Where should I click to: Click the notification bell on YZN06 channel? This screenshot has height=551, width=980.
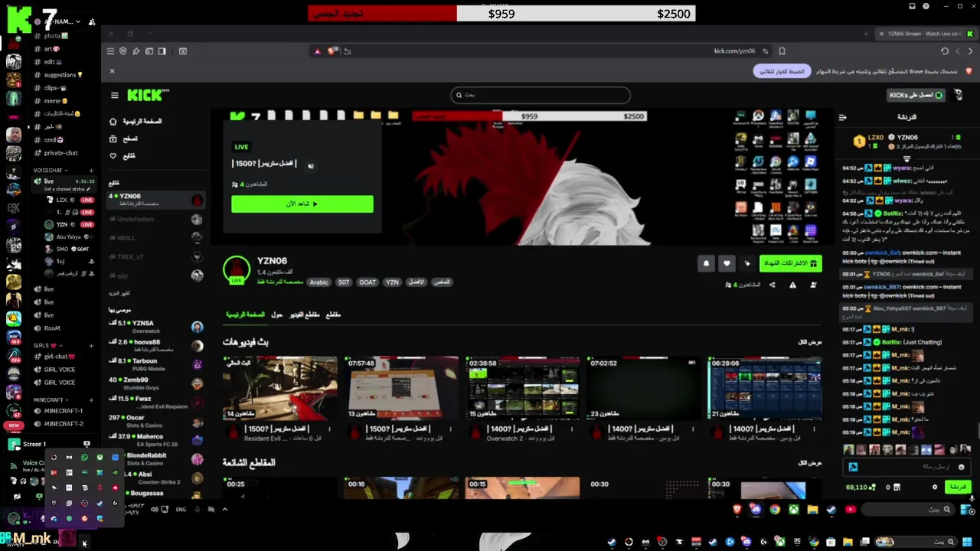(x=706, y=263)
